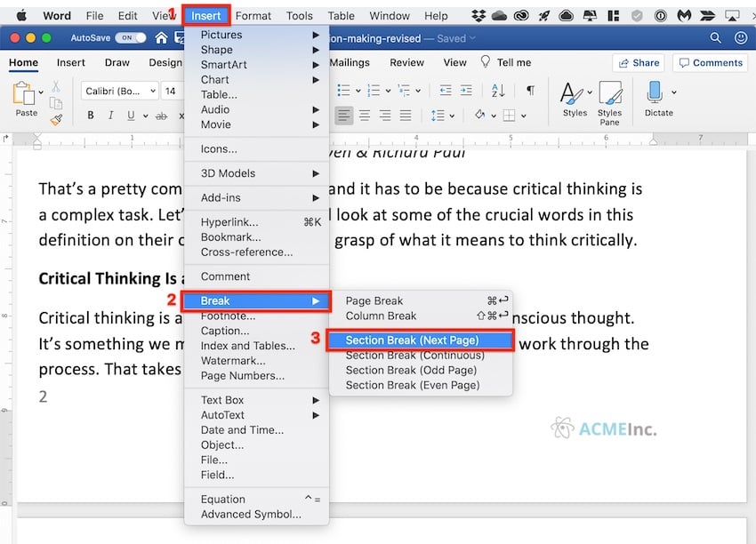The height and width of the screenshot is (544, 756).
Task: Align text right
Action: [385, 116]
